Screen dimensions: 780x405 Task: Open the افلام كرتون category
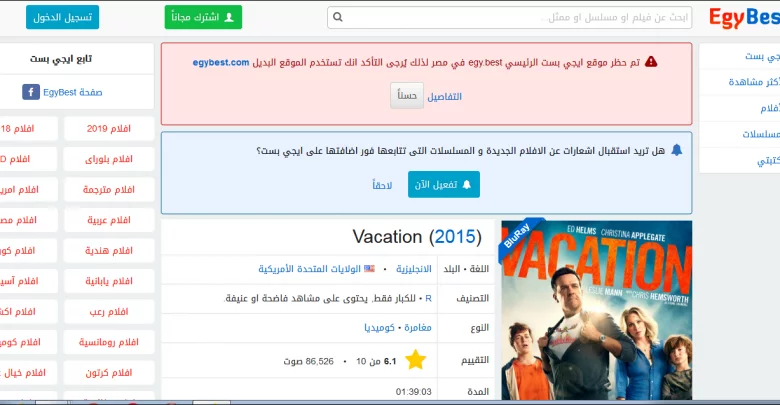pyautogui.click(x=109, y=373)
